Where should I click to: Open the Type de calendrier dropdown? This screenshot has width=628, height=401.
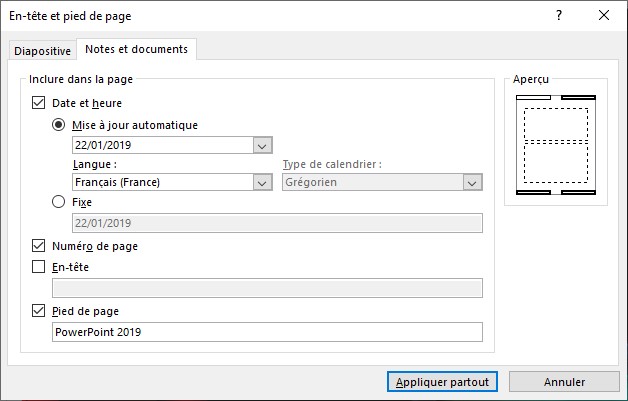(472, 182)
